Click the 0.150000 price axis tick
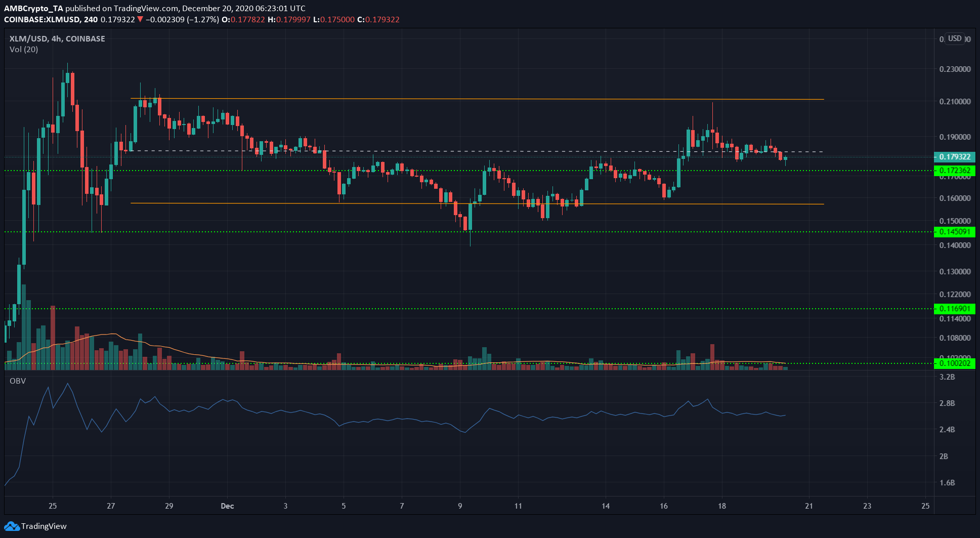980x538 pixels. 955,221
